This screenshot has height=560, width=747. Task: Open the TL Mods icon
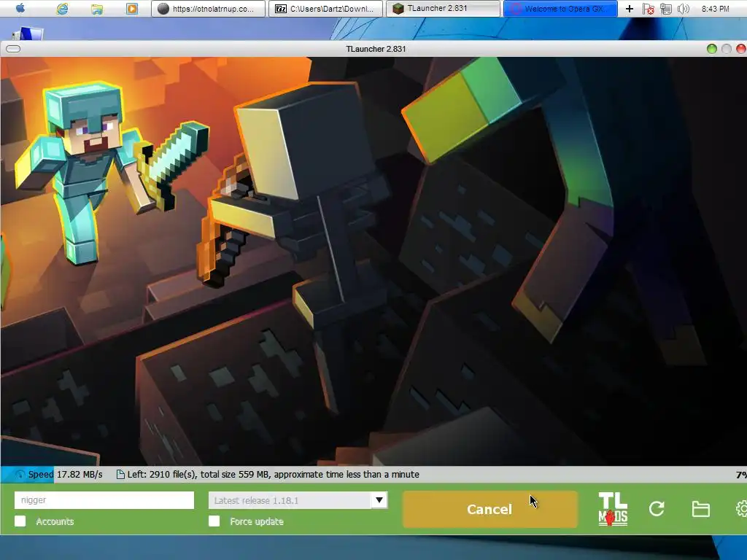[x=613, y=508]
